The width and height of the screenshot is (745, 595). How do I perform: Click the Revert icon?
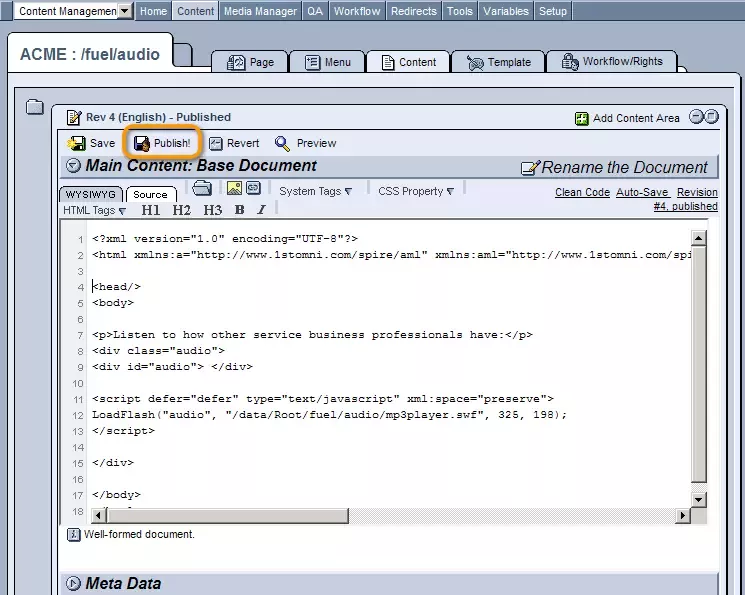coord(216,144)
